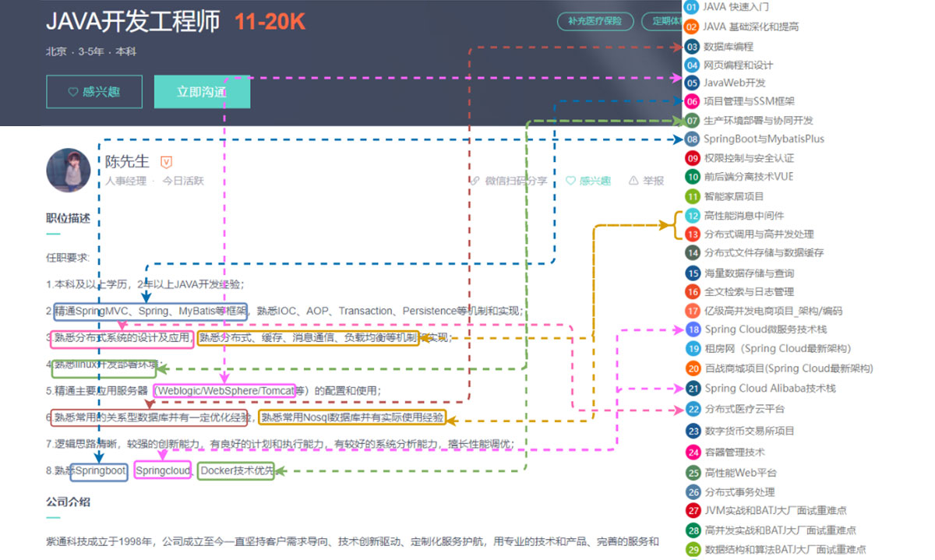Click the 补充医疗保险 benefit tag
935x560 pixels.
pos(595,21)
